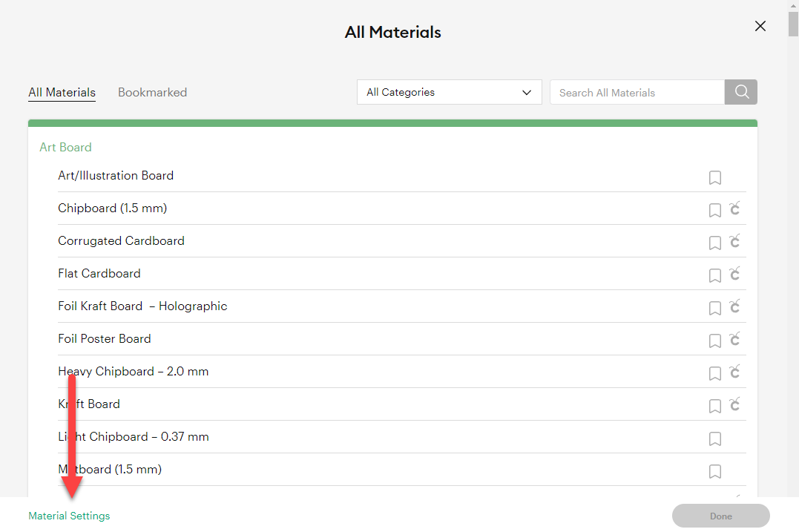Close the All Materials dialog
The image size is (799, 532).
760,26
